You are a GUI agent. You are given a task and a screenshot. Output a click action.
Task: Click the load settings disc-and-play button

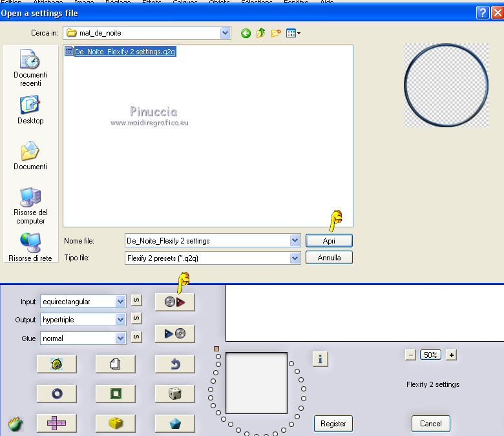point(175,302)
